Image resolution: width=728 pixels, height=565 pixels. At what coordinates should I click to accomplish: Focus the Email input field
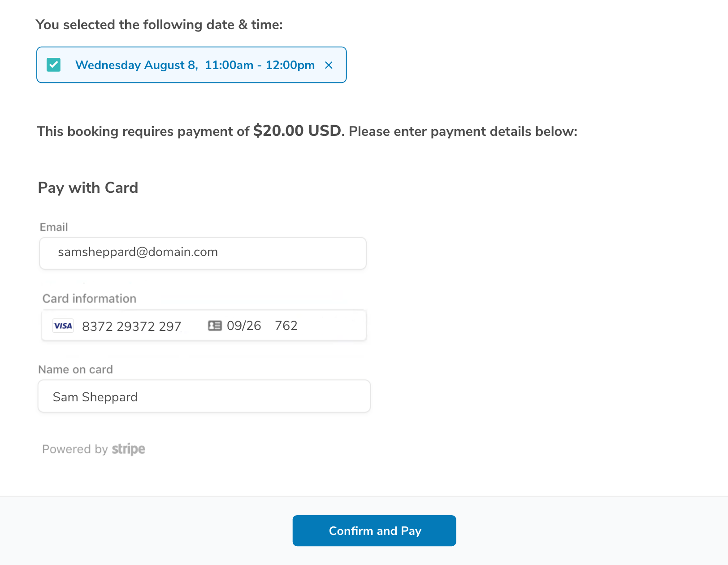203,253
